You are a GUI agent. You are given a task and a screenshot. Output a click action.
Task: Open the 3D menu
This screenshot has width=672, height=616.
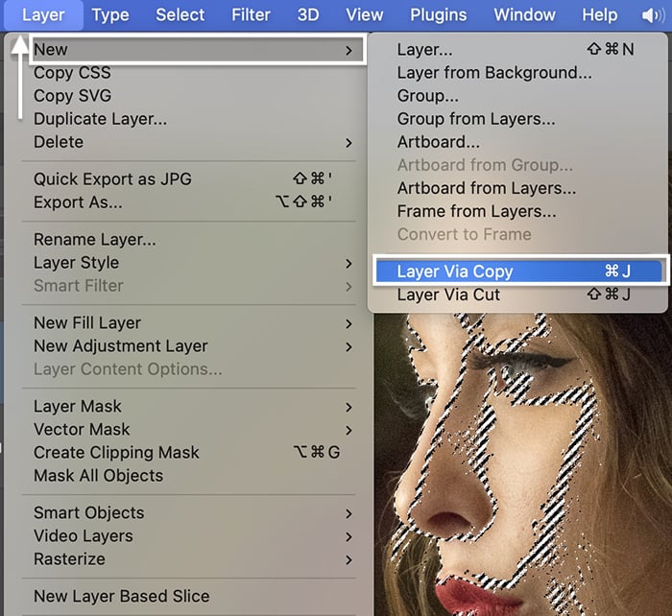click(308, 15)
